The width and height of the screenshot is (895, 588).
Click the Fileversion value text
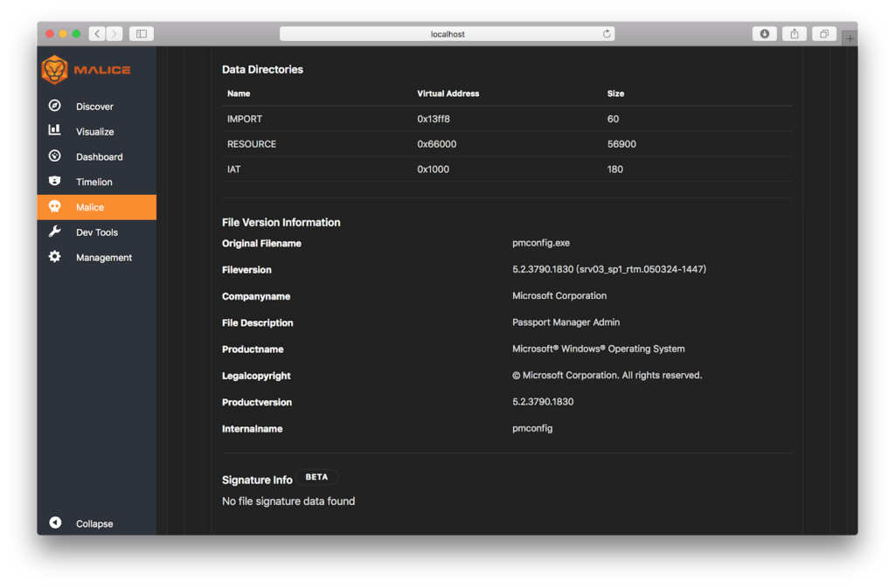pyautogui.click(x=609, y=268)
